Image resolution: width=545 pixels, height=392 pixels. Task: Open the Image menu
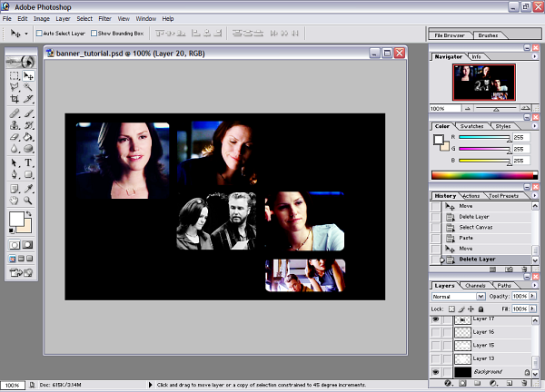[x=42, y=19]
